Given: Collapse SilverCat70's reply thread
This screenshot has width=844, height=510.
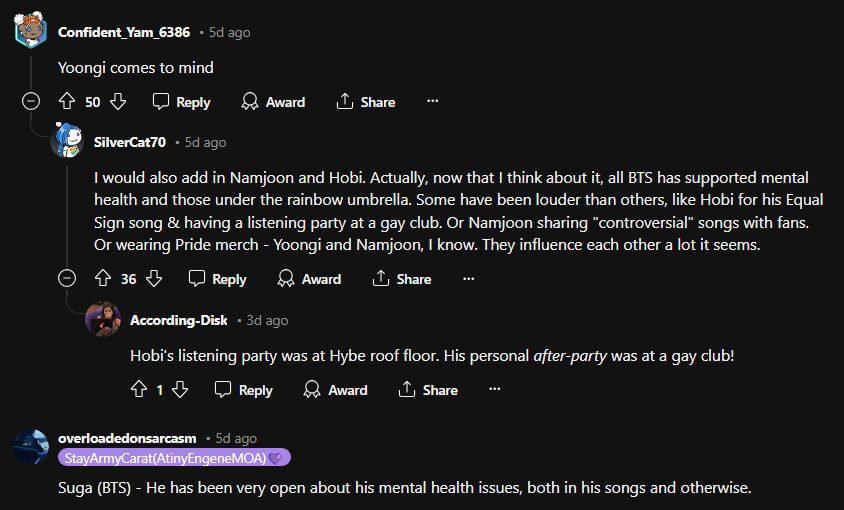Looking at the screenshot, I should tap(67, 278).
